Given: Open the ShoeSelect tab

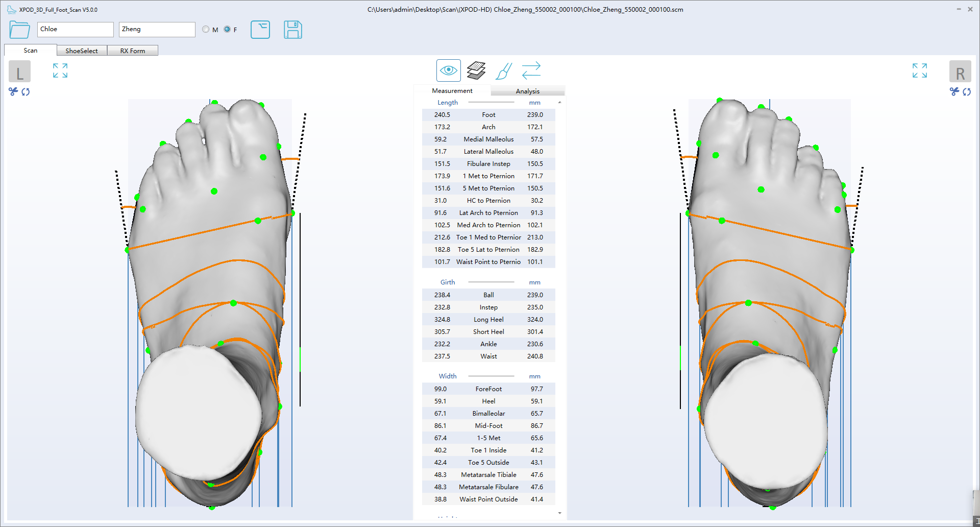Looking at the screenshot, I should coord(82,50).
